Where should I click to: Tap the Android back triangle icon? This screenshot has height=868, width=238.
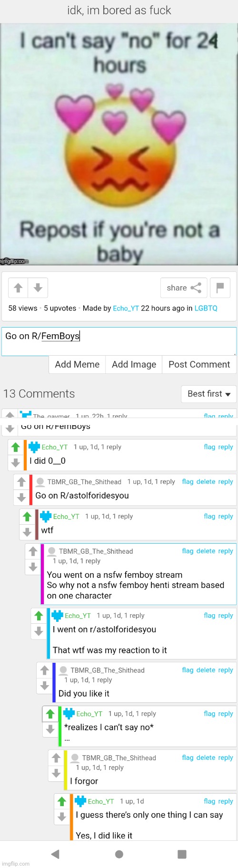(x=55, y=854)
